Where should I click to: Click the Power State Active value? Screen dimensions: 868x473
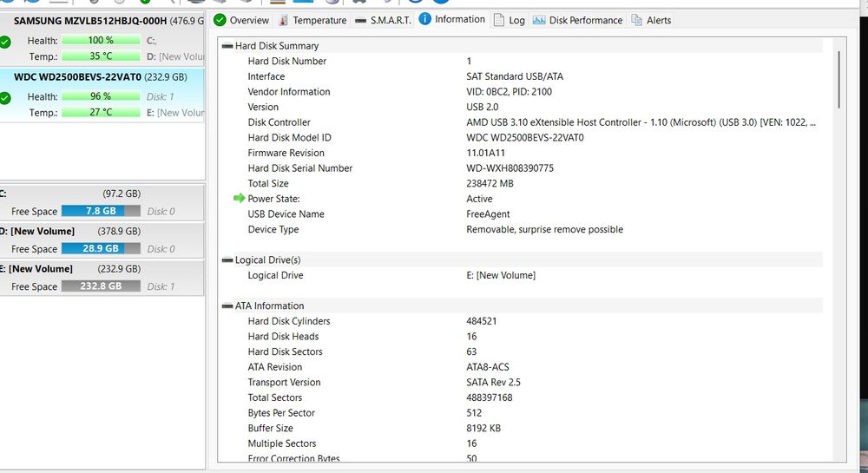[479, 199]
